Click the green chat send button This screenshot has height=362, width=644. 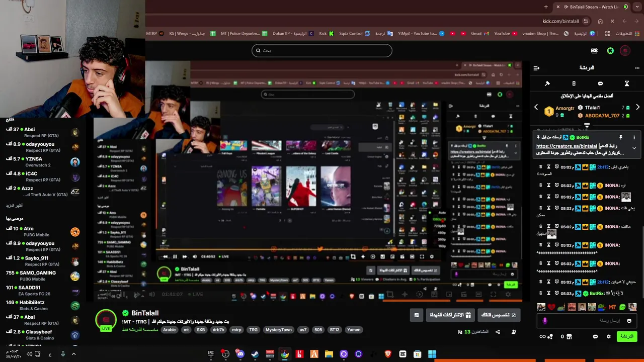click(627, 336)
